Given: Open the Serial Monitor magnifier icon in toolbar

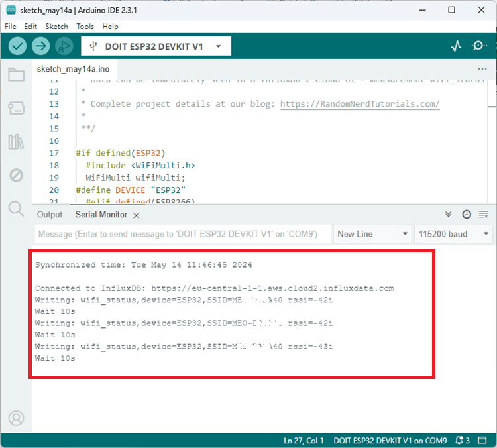Looking at the screenshot, I should coord(478,46).
